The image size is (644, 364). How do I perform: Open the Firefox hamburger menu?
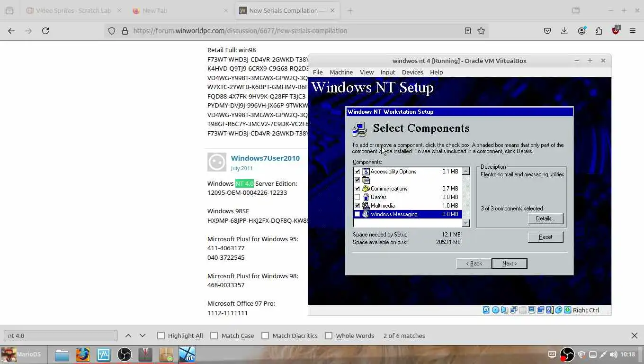[633, 31]
